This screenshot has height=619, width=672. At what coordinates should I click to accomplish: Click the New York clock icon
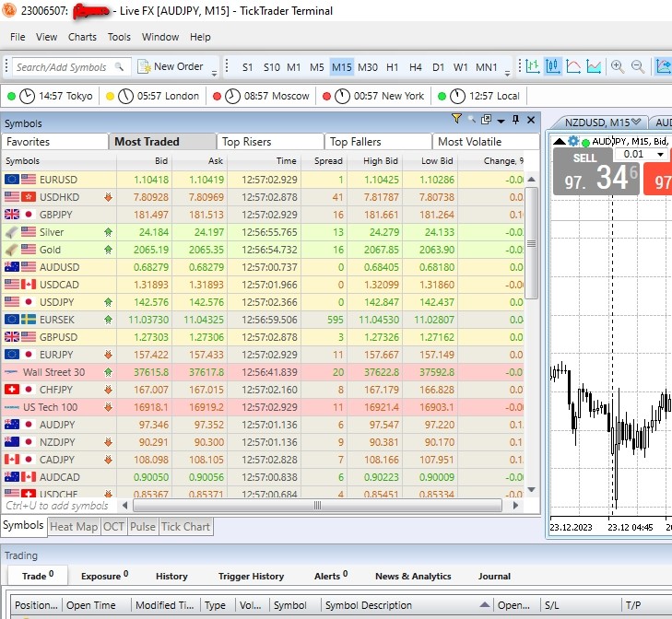[342, 96]
